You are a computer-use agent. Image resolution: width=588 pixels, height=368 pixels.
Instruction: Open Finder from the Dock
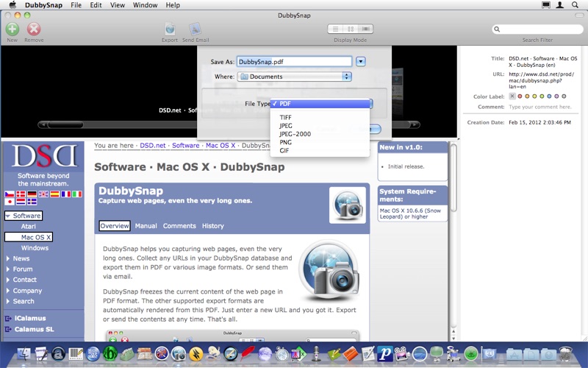tap(24, 353)
